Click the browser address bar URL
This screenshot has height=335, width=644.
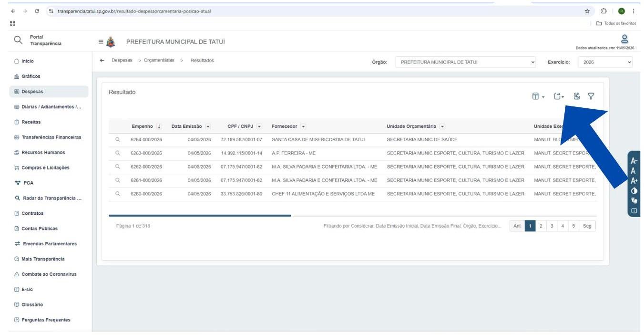click(x=134, y=11)
